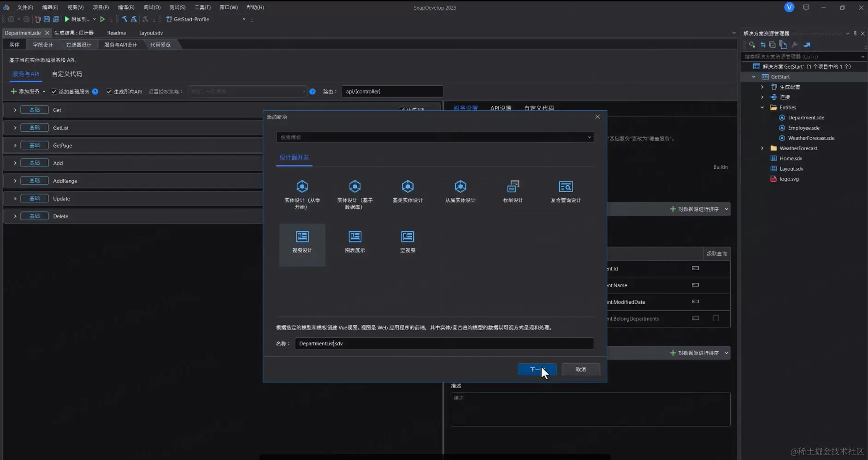Click the 下一步 button in dialog
Screen dimensions: 868x460
(x=537, y=369)
